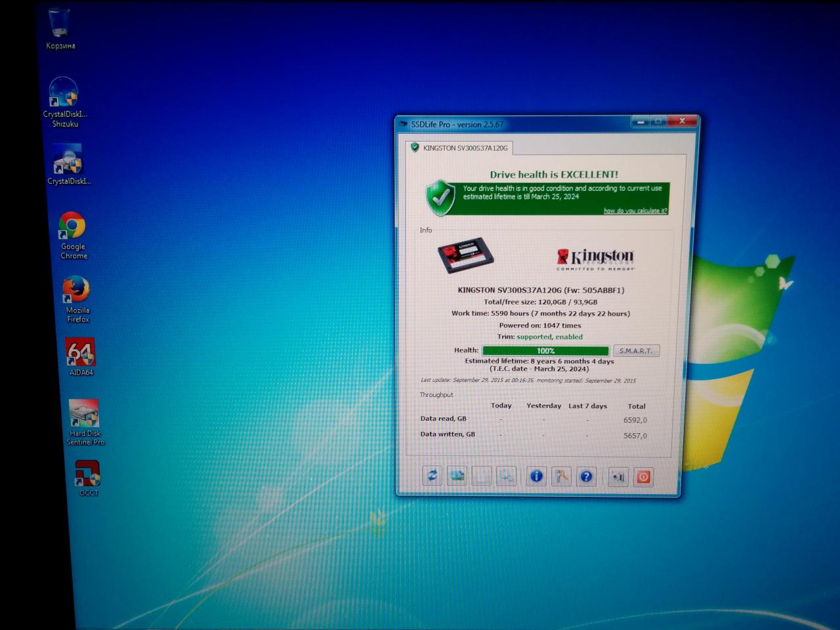Click the red power exit icon
The width and height of the screenshot is (840, 630).
tap(644, 477)
